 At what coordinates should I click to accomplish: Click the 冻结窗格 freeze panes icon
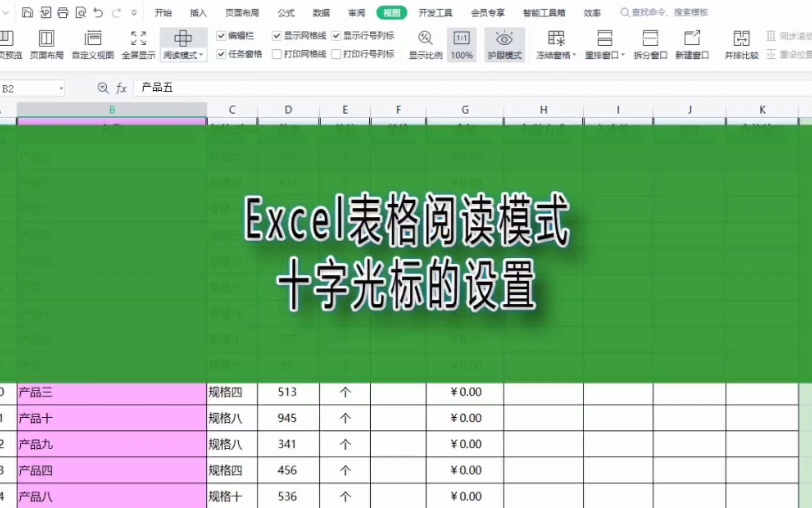[x=556, y=38]
